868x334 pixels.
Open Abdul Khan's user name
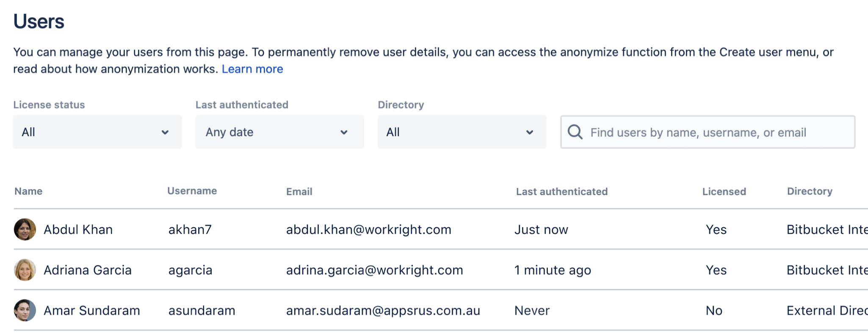(78, 229)
